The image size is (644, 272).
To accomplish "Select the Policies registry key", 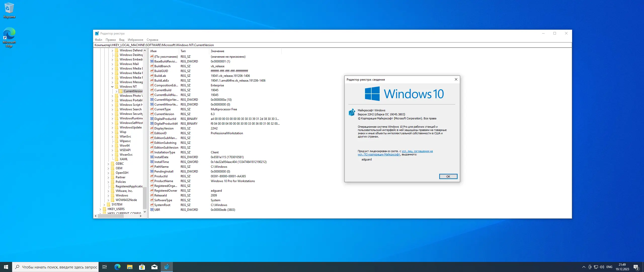I will [x=120, y=182].
